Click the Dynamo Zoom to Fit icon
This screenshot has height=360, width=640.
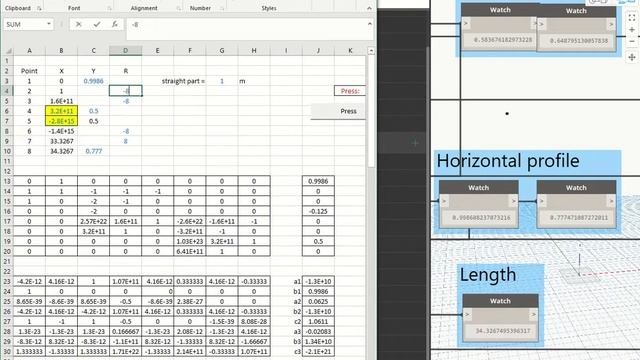632,18
